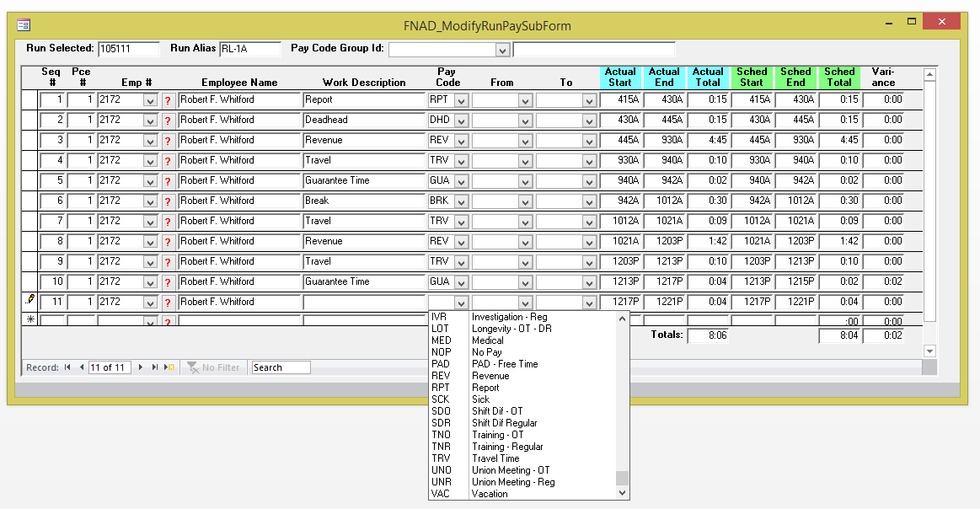Go to next record arrow
Viewport: 980px width, 509px height.
pyautogui.click(x=141, y=367)
